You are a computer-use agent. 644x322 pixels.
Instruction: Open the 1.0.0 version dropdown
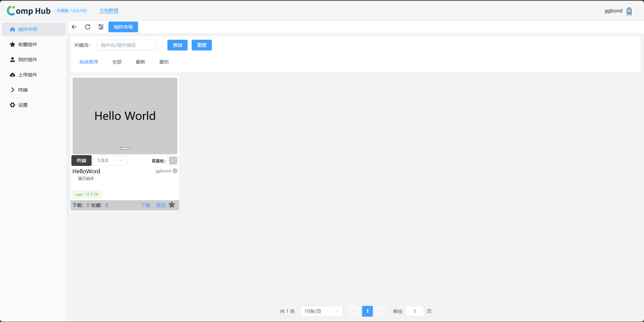pyautogui.click(x=110, y=160)
